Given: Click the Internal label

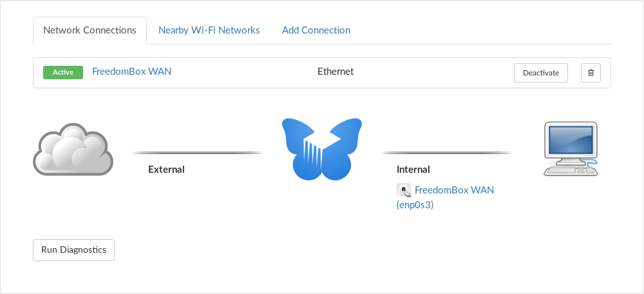Looking at the screenshot, I should coord(413,170).
